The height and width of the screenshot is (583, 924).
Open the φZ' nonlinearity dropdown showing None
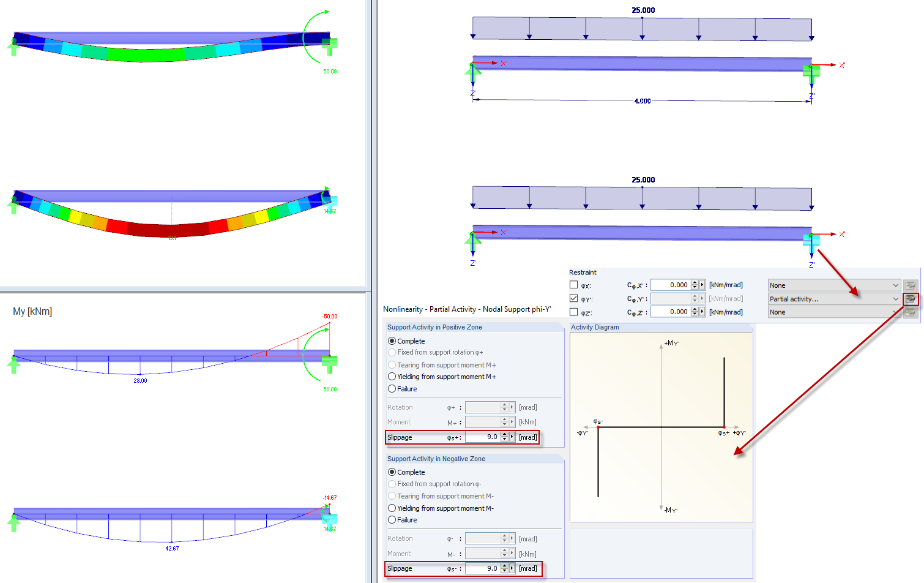pyautogui.click(x=835, y=312)
